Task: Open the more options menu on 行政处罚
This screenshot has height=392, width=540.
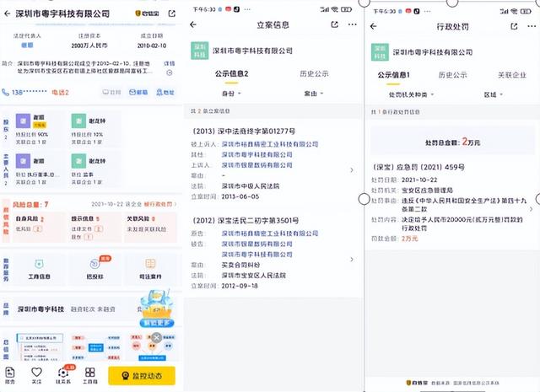Action: (532, 26)
